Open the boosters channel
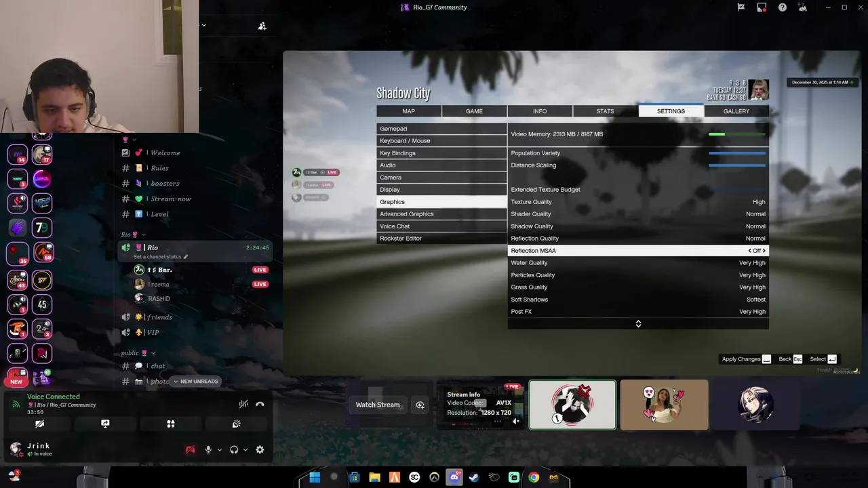868x488 pixels. pyautogui.click(x=165, y=184)
